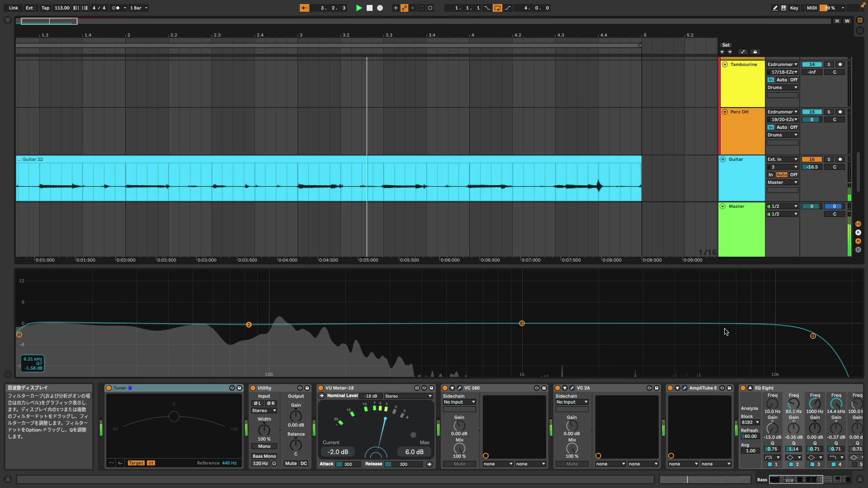The width and height of the screenshot is (868, 488).
Task: Click the Tap tempo button
Action: (45, 8)
